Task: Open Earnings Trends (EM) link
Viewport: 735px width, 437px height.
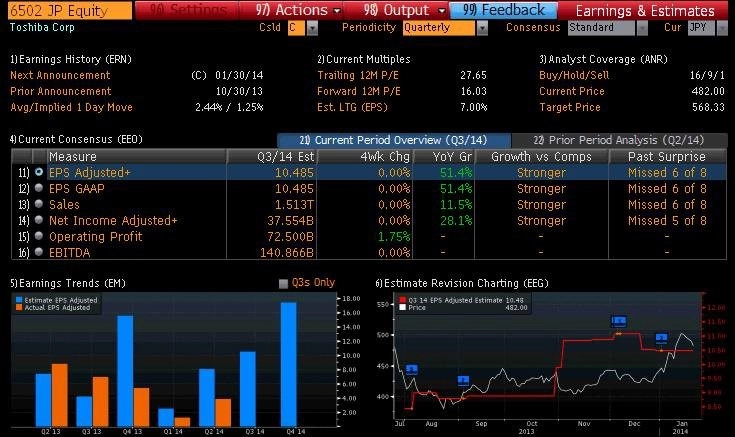Action: 68,283
